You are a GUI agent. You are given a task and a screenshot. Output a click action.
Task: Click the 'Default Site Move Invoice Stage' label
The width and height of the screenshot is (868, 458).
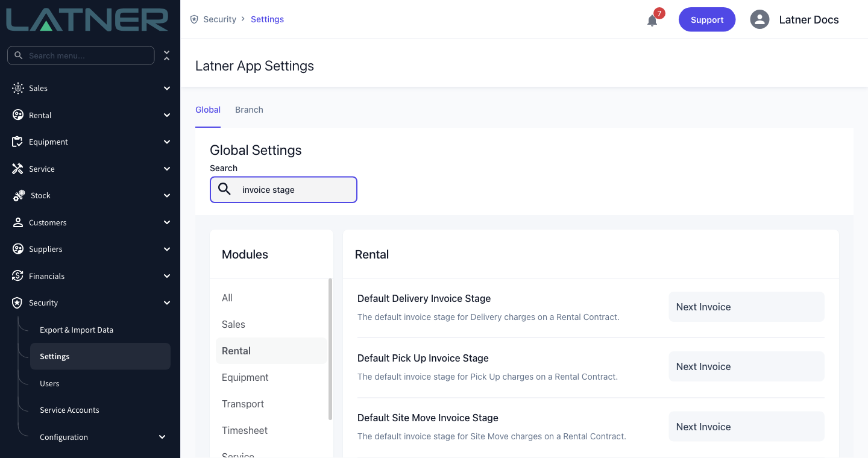pos(427,418)
